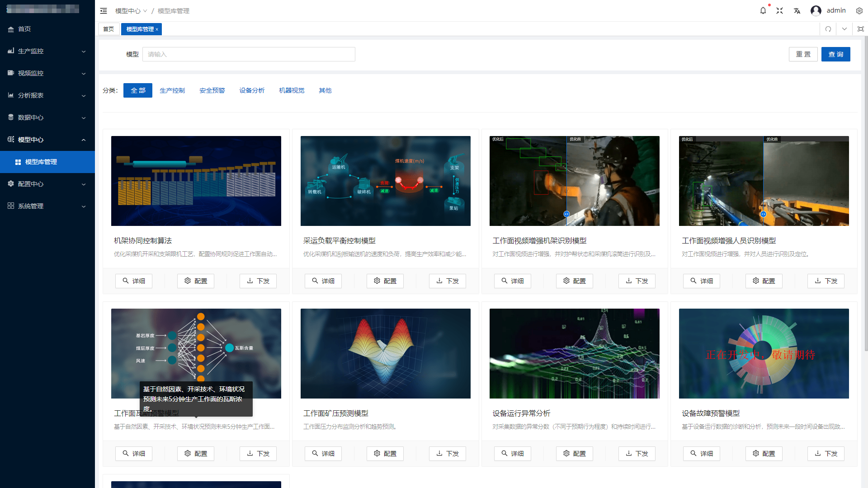This screenshot has width=868, height=488.
Task: Open the tab options chevron dropdown
Action: (x=844, y=29)
